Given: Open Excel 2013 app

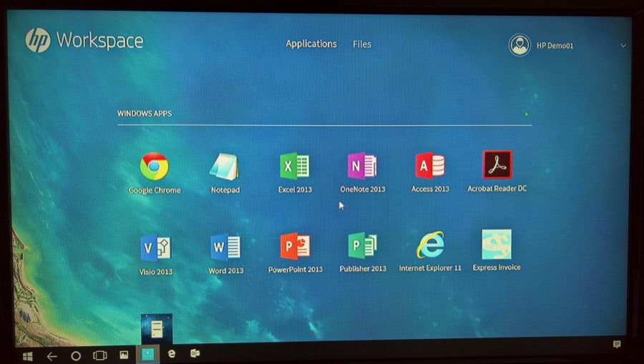Looking at the screenshot, I should tap(294, 166).
